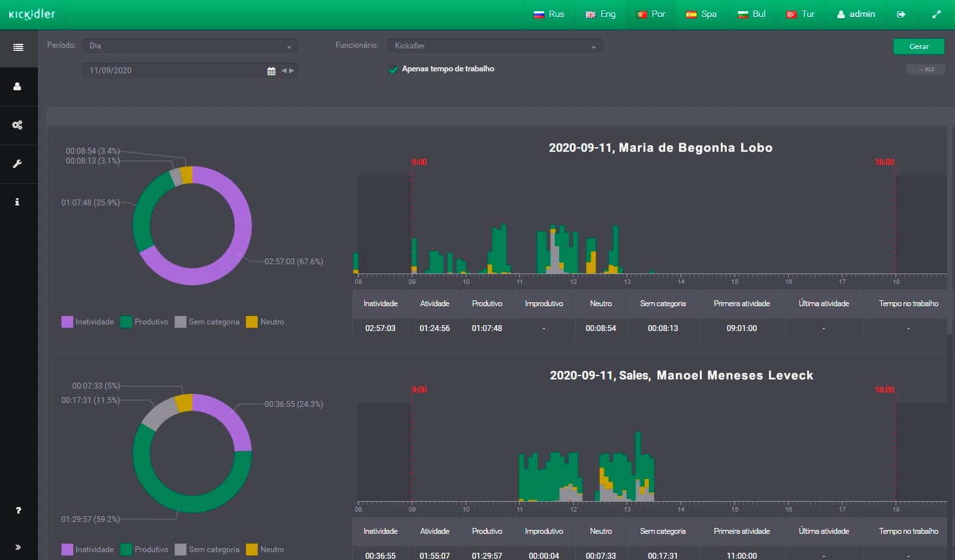Expand sidebar with double chevron icon
This screenshot has height=560, width=955.
click(x=18, y=547)
